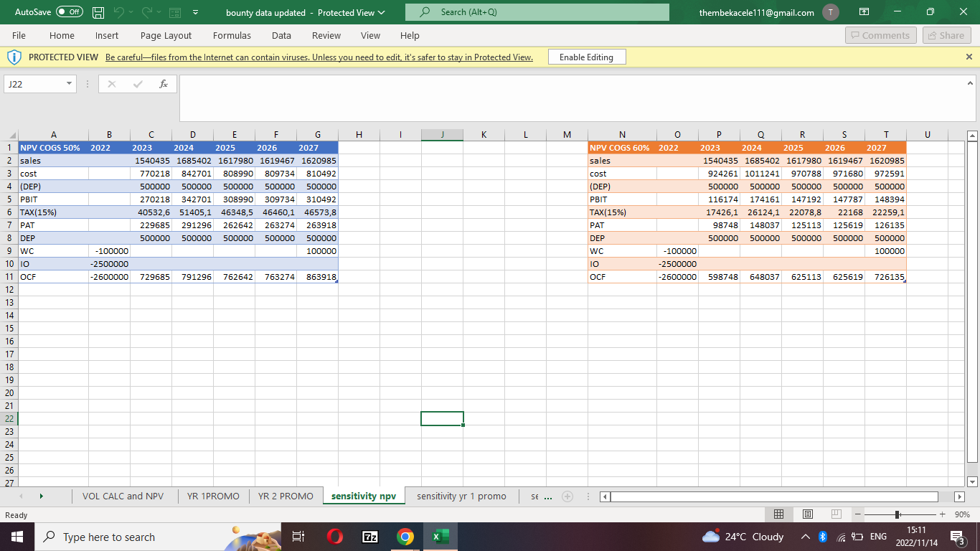
Task: Click cell with value 726135
Action: 885,276
